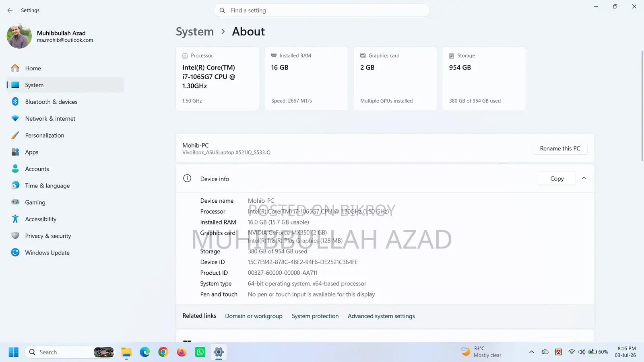Click the OneDrive cloud tray icon
This screenshot has width=644, height=362.
[545, 352]
